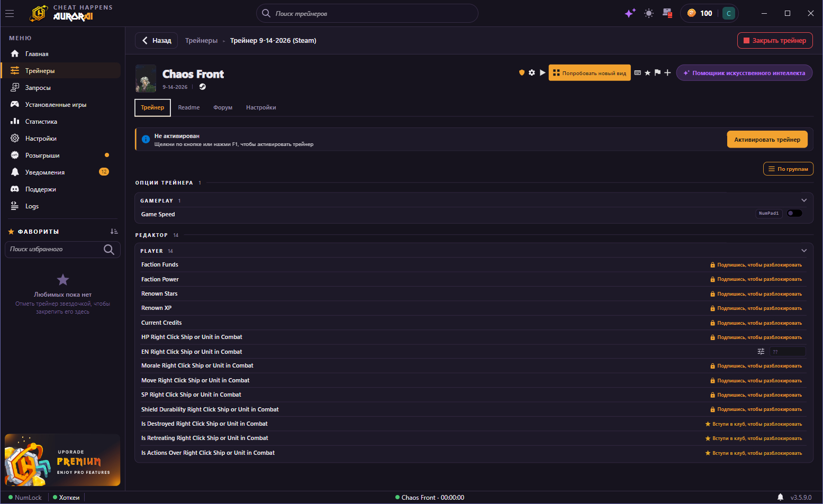823x504 pixels.
Task: Click the Закрыть трейнер button
Action: (x=775, y=40)
